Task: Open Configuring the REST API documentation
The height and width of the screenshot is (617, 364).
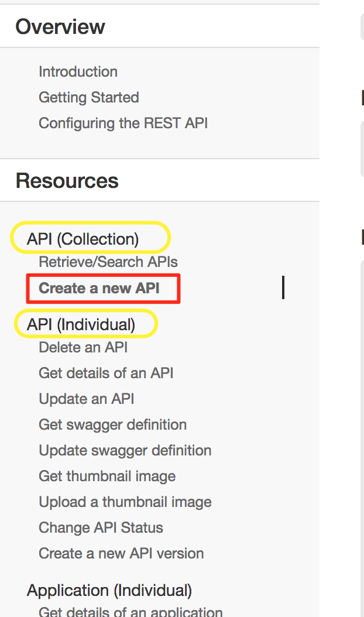Action: click(x=123, y=123)
